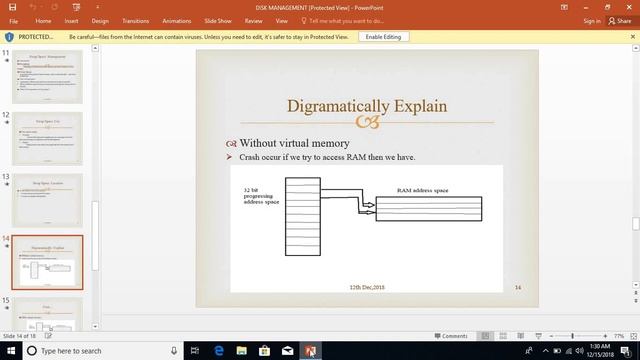Click the 77% zoom level value
640x360 pixels.
click(619, 336)
